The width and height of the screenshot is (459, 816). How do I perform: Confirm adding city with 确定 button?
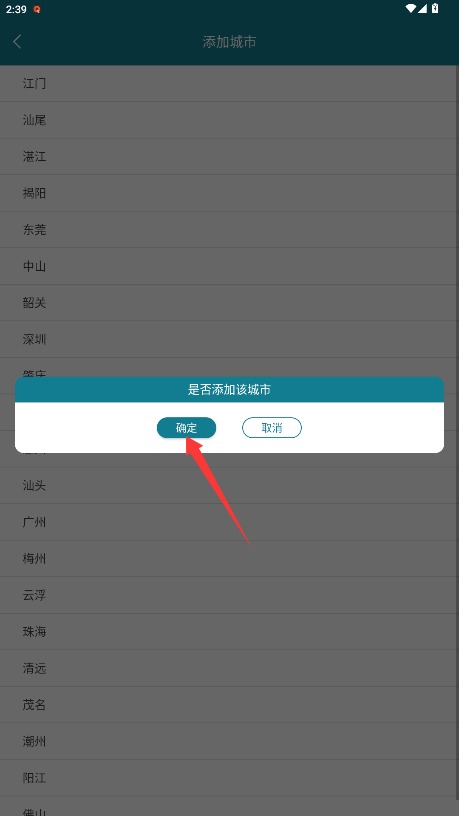[x=186, y=428]
